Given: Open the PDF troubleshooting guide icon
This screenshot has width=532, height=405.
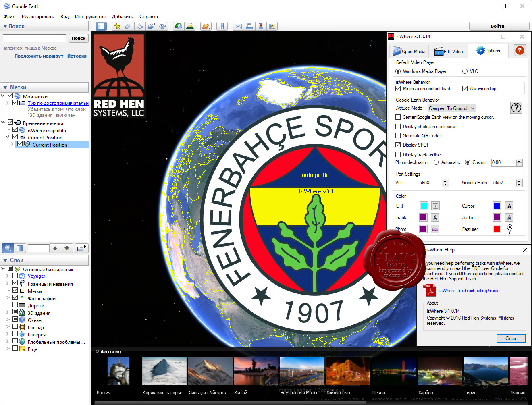Looking at the screenshot, I should coord(429,290).
